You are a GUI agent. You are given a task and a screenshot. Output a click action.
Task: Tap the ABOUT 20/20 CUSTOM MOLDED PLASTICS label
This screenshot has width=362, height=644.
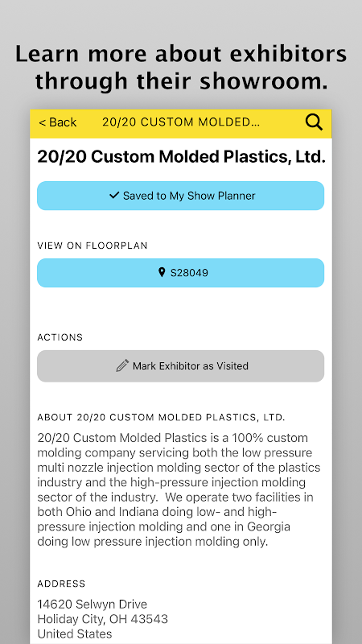coord(162,417)
